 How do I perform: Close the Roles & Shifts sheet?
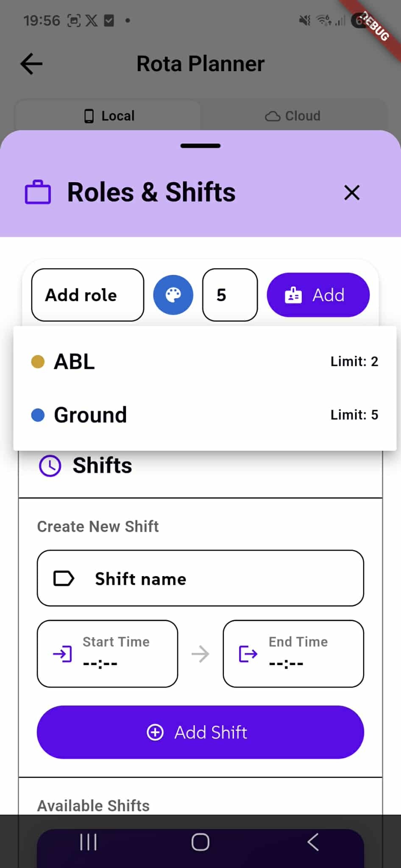pyautogui.click(x=352, y=192)
